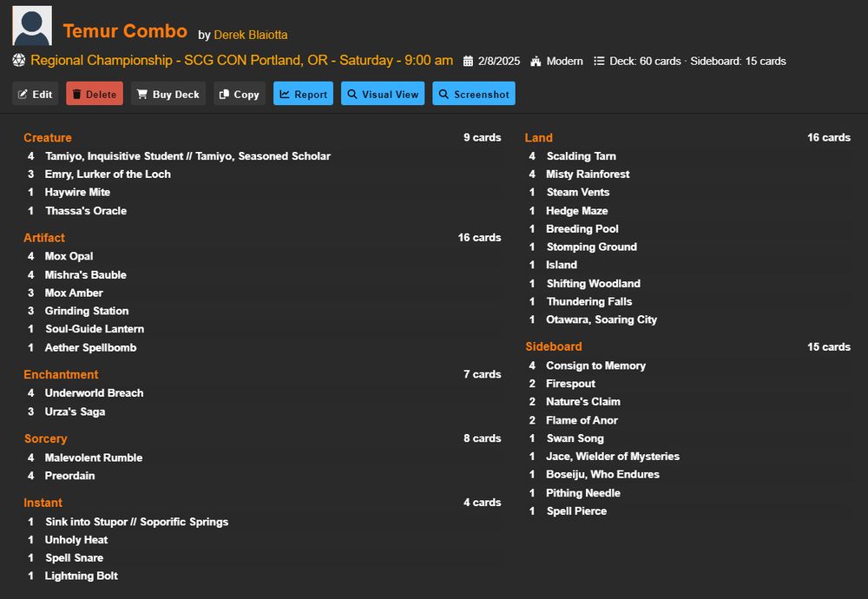Select Tamiyo, Inquisitive Student card

click(x=187, y=156)
